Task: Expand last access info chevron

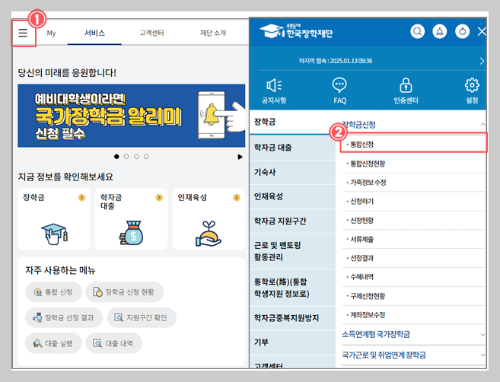Action: click(482, 61)
